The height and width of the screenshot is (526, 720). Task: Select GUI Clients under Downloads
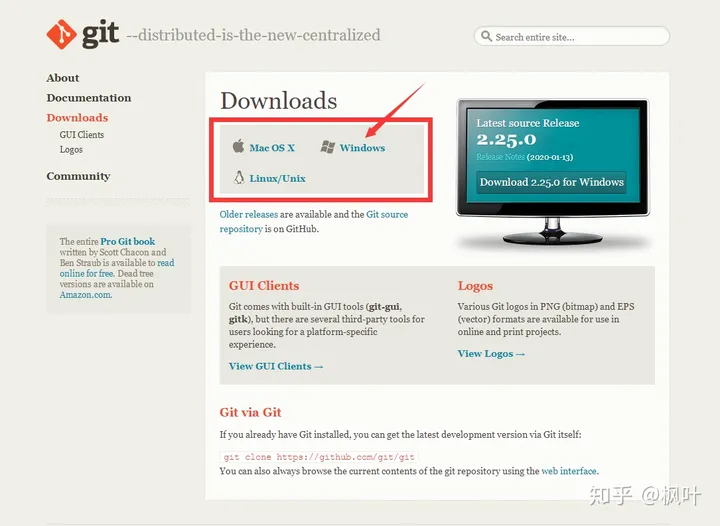coord(82,134)
